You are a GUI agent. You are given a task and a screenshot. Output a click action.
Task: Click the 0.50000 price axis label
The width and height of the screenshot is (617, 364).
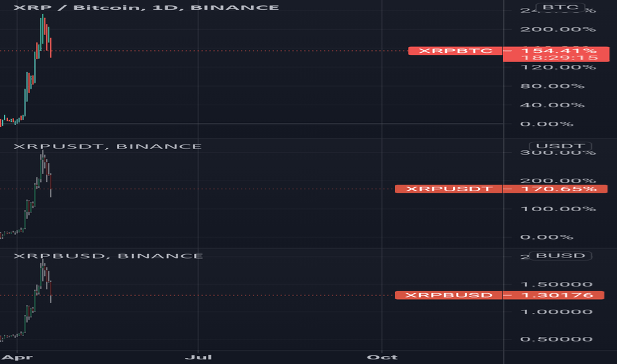pos(556,340)
